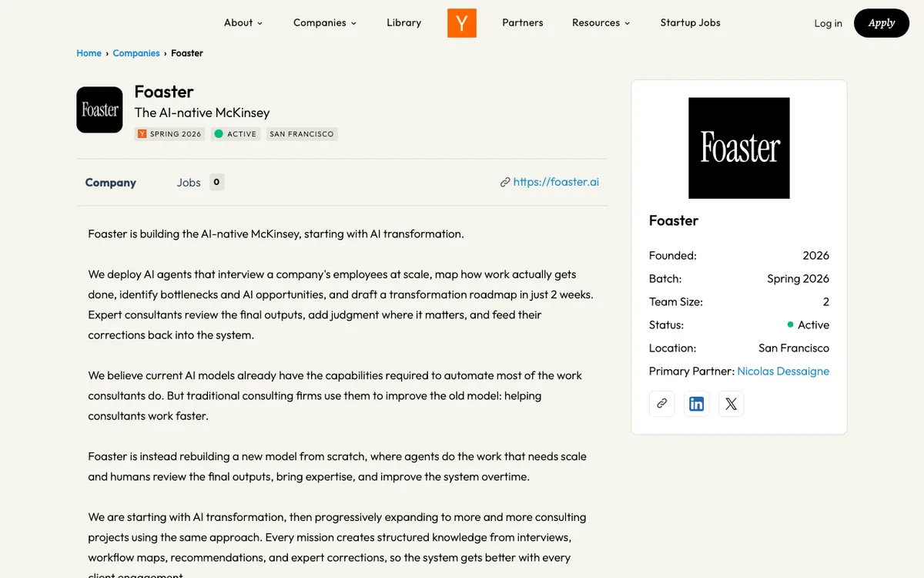
Task: Open the Startup Jobs nav item
Action: click(x=691, y=22)
